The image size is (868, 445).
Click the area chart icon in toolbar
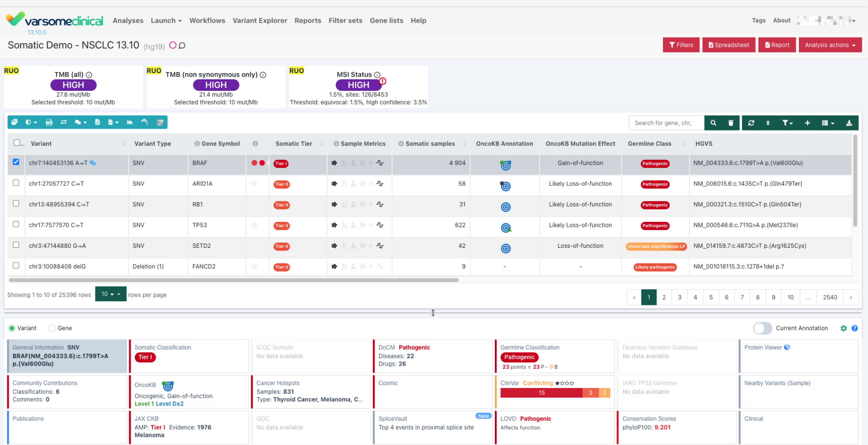[130, 122]
